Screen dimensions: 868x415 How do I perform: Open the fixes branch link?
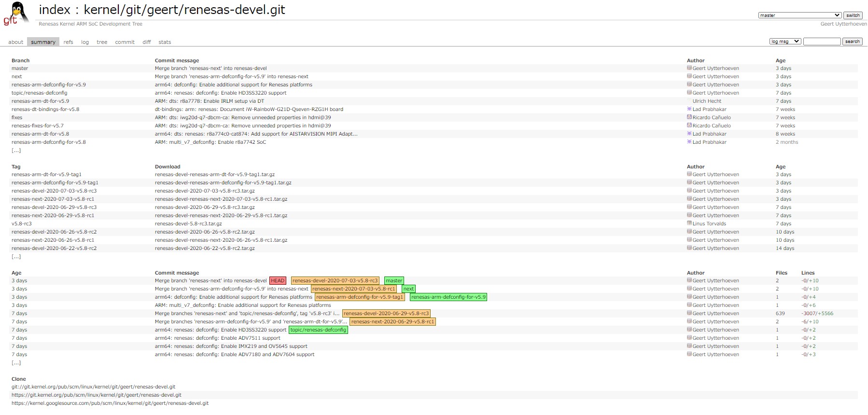17,118
